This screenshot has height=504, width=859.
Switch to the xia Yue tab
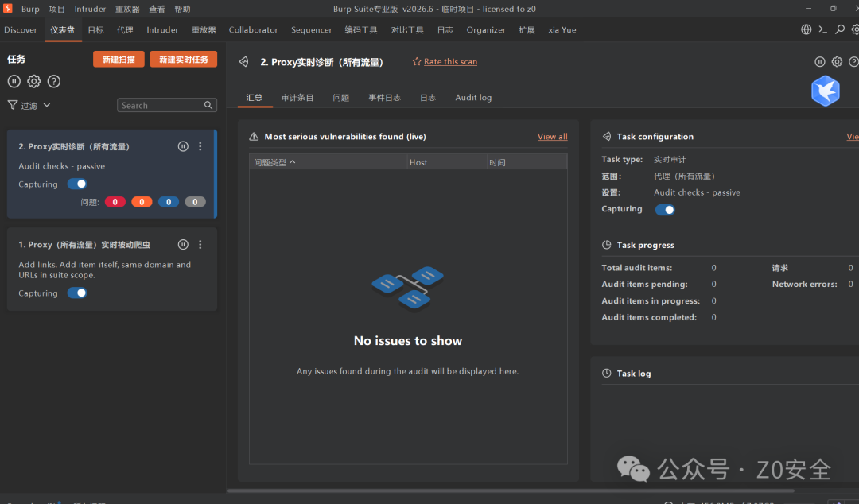click(562, 29)
